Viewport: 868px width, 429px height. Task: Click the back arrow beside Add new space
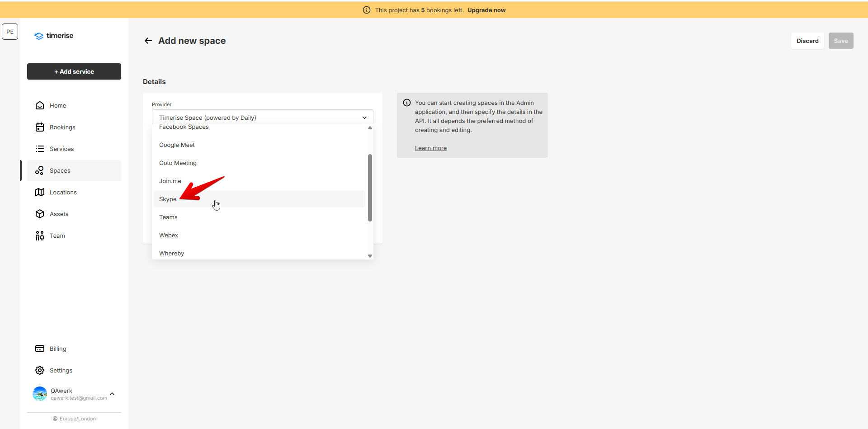[148, 41]
